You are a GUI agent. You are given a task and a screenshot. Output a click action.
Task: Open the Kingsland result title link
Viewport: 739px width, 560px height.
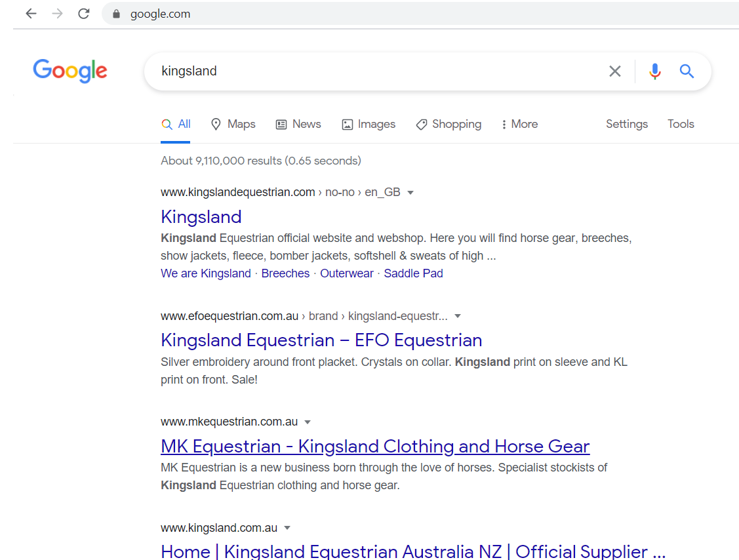201,217
